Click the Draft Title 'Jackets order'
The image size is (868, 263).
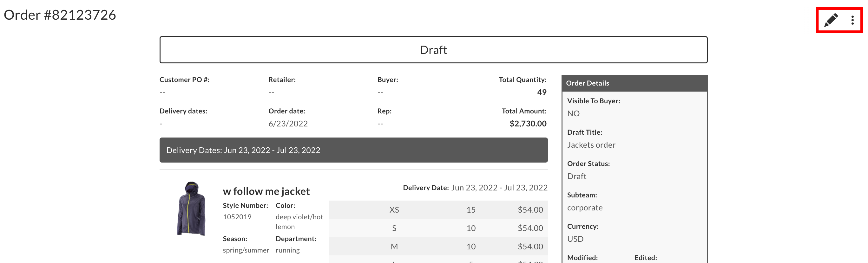point(591,145)
